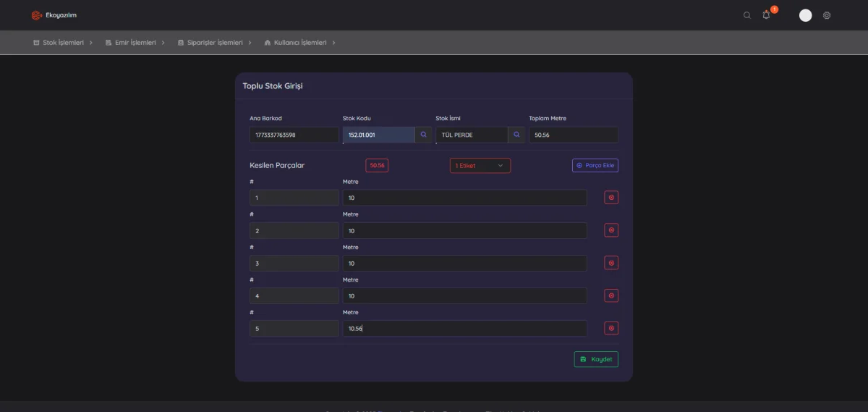The image size is (868, 412).
Task: Click Metre field of row 3
Action: [x=465, y=263]
